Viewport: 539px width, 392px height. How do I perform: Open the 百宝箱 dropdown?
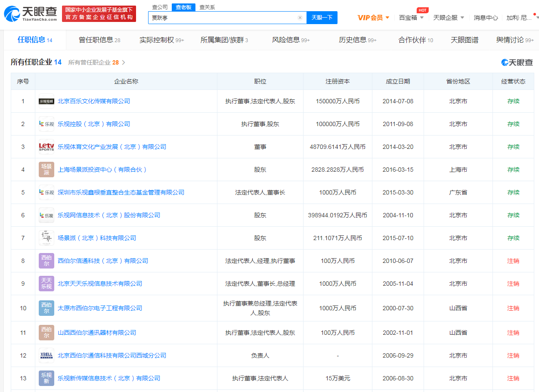coord(411,18)
